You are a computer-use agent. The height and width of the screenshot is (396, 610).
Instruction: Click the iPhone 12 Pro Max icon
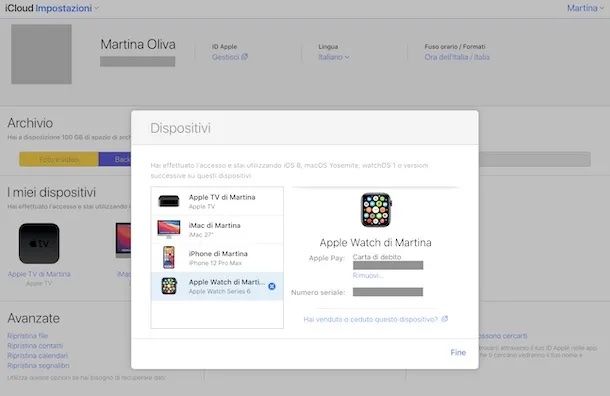click(x=169, y=258)
